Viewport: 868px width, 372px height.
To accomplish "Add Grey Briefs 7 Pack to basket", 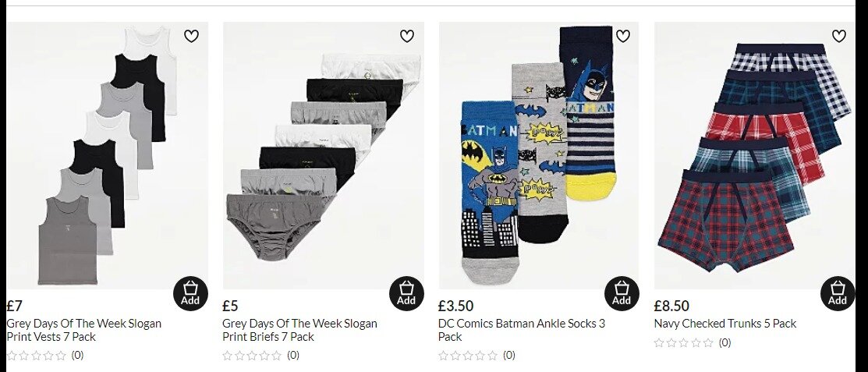I will (x=406, y=293).
